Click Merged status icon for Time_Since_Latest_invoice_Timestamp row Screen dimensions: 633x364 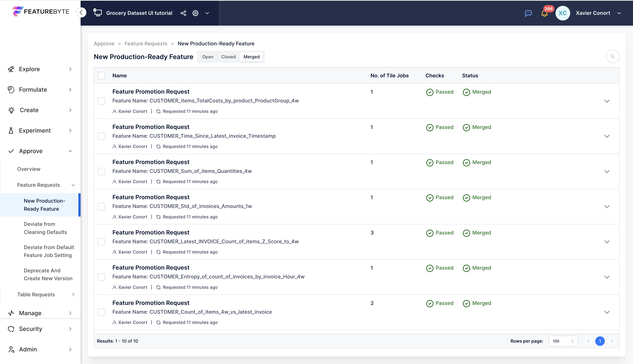click(x=466, y=127)
